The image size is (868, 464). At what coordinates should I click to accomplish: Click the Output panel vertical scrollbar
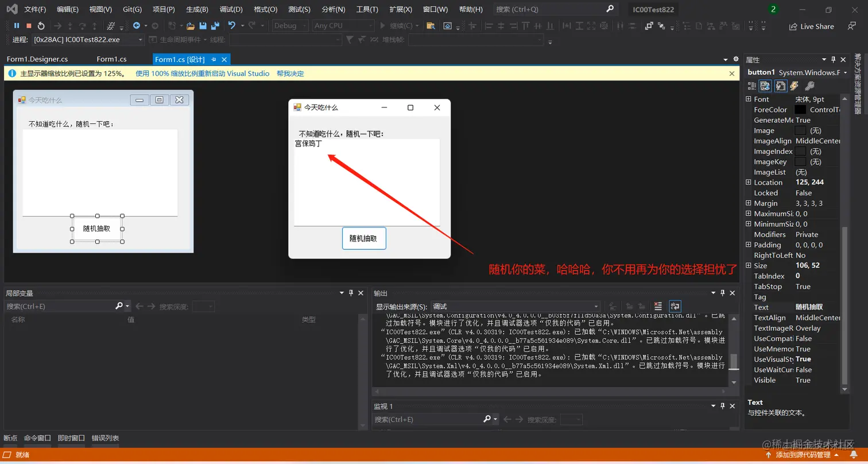pyautogui.click(x=733, y=350)
